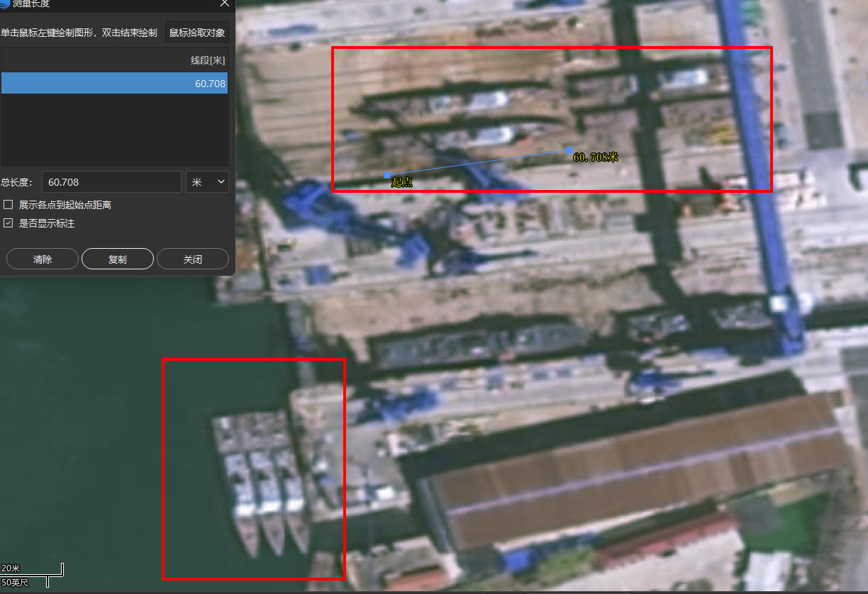Click the 60.708米 measurement label on map
Image resolution: width=868 pixels, height=594 pixels.
[x=596, y=157]
